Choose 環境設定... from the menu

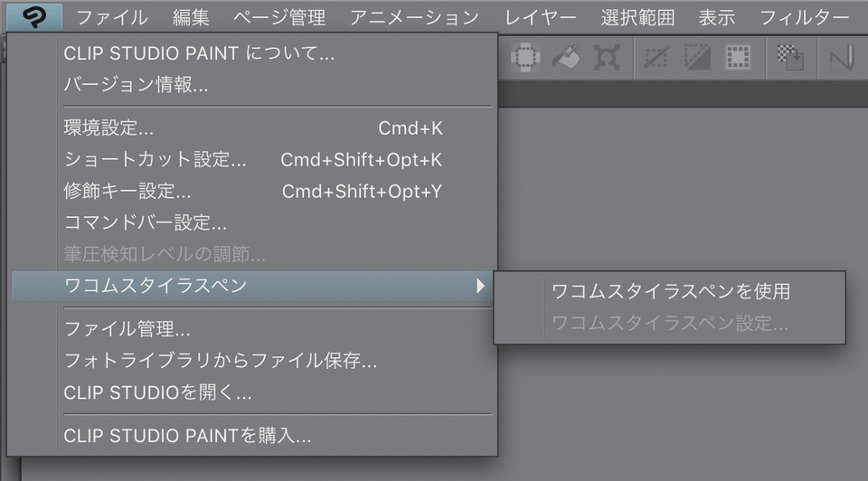pyautogui.click(x=108, y=128)
